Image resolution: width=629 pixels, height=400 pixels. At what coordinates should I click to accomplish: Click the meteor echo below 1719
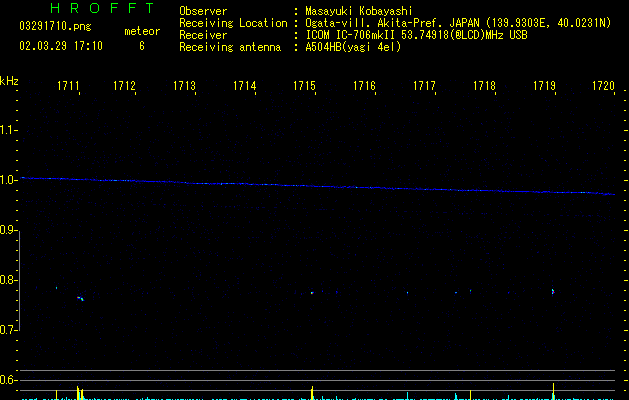(553, 291)
